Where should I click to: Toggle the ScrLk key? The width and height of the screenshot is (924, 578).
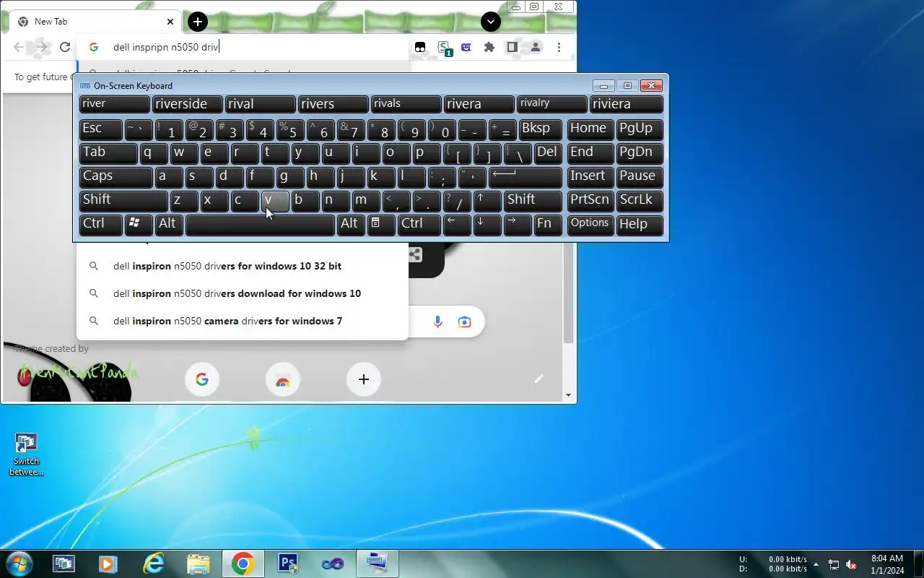pos(640,201)
